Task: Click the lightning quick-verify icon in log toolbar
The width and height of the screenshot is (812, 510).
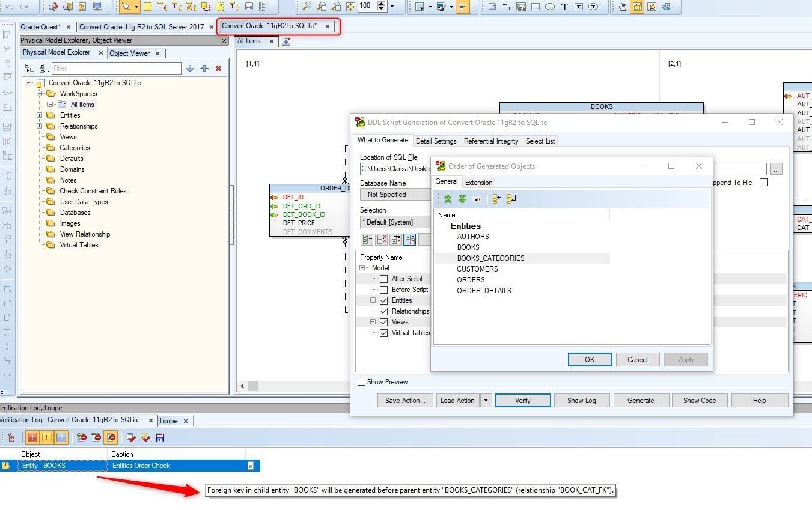Action: tap(145, 437)
